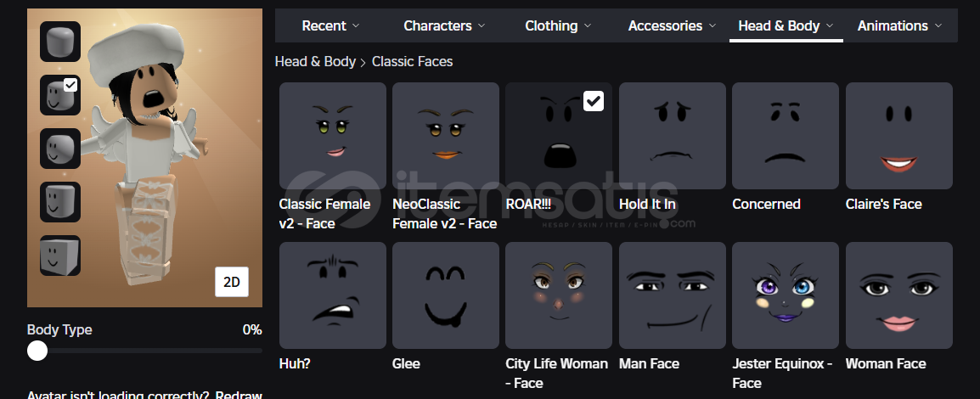The height and width of the screenshot is (399, 980).
Task: Expand the Clothing dropdown chevron
Action: tap(588, 25)
